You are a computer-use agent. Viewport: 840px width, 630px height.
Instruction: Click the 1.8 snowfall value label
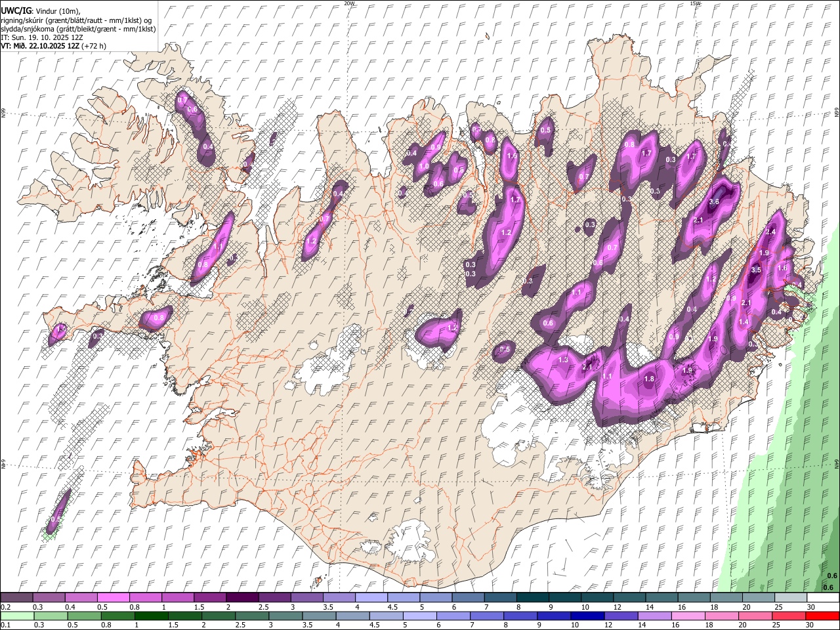tap(650, 379)
